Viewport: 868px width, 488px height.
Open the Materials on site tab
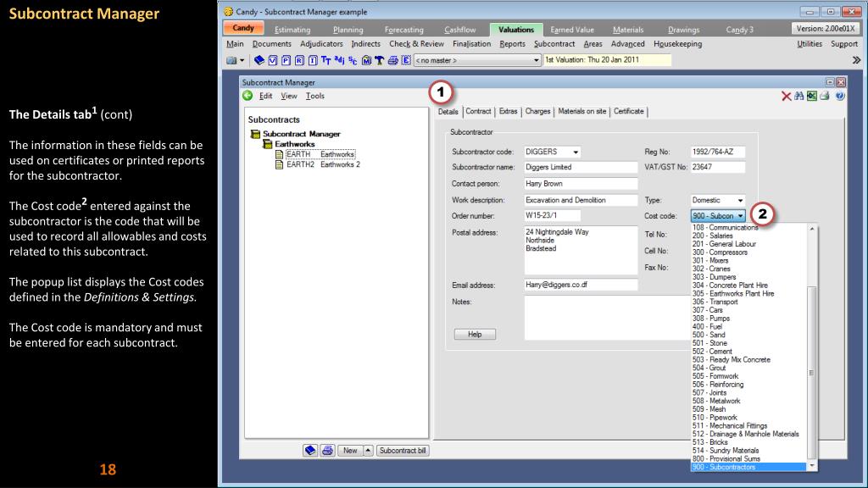[x=581, y=111]
